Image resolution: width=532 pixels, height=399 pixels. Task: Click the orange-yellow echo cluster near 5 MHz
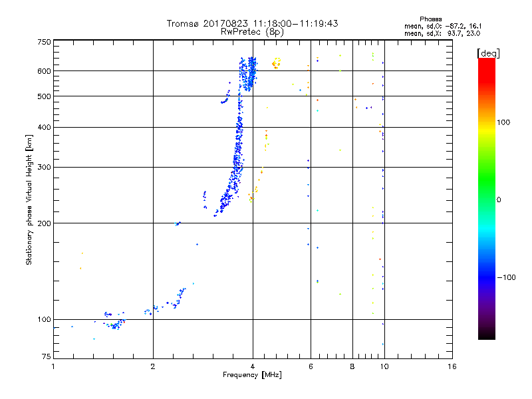276,63
